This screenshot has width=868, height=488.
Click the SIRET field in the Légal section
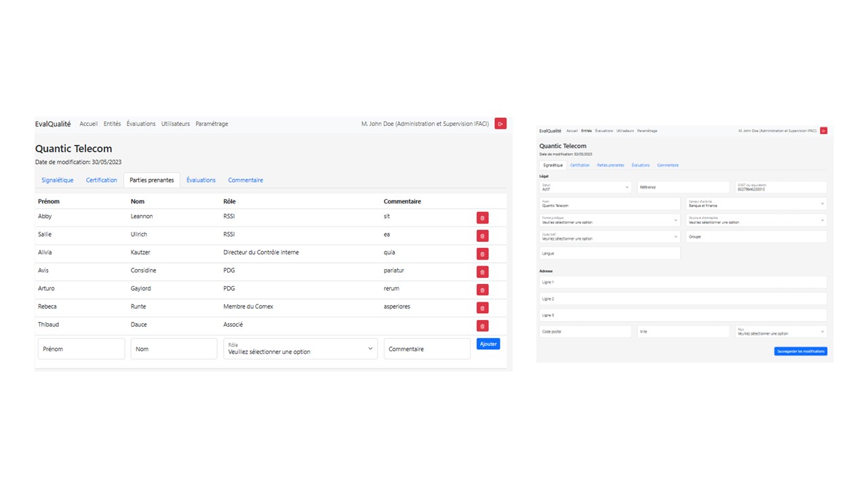click(781, 187)
